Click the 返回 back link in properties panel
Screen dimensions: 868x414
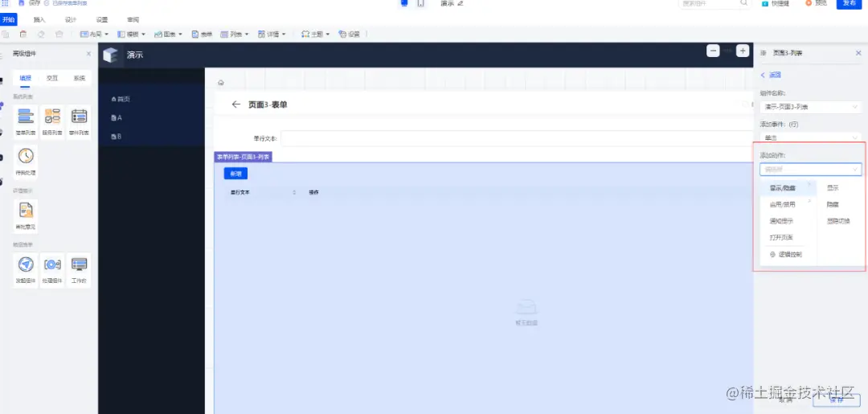[771, 75]
